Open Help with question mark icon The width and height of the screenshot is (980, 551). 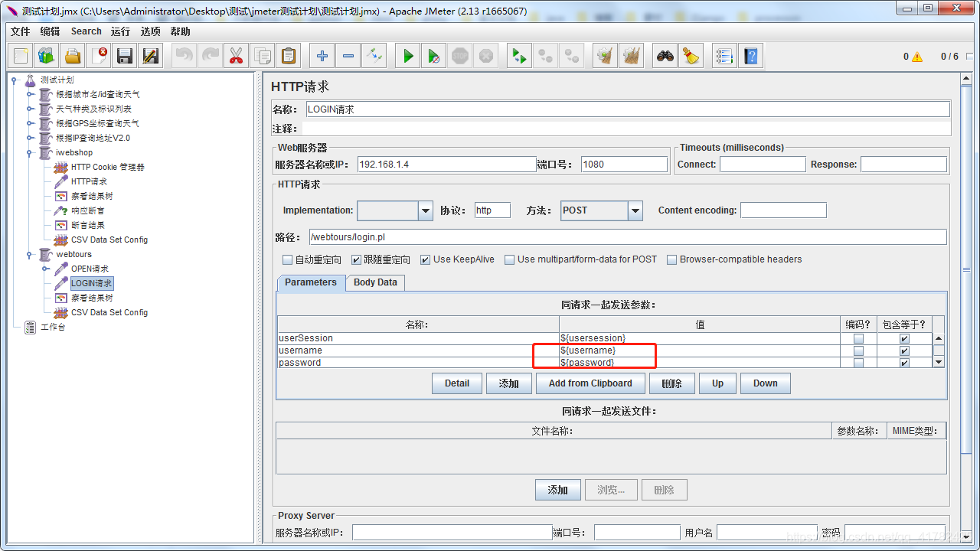[750, 56]
